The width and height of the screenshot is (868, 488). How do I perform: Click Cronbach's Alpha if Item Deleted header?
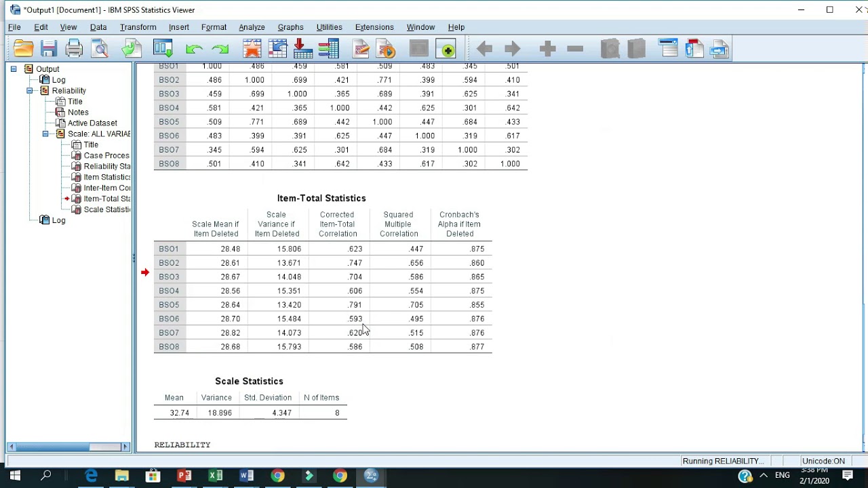[x=460, y=224]
